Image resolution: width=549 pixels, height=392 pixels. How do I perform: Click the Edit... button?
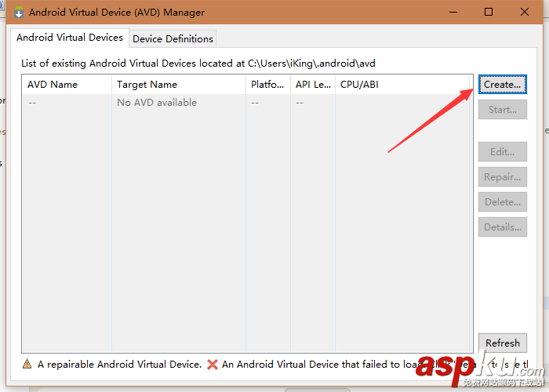(502, 152)
